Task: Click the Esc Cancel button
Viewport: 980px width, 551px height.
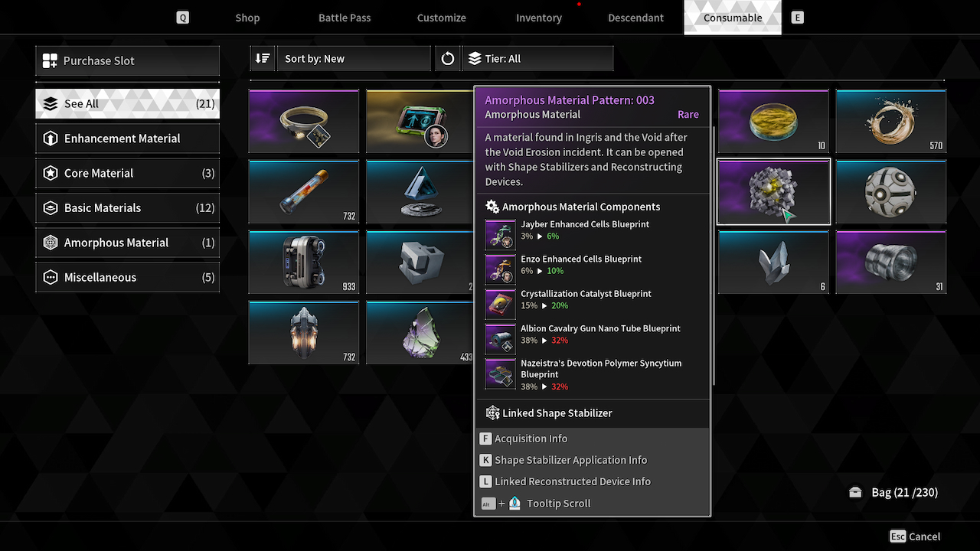Action: tap(915, 536)
